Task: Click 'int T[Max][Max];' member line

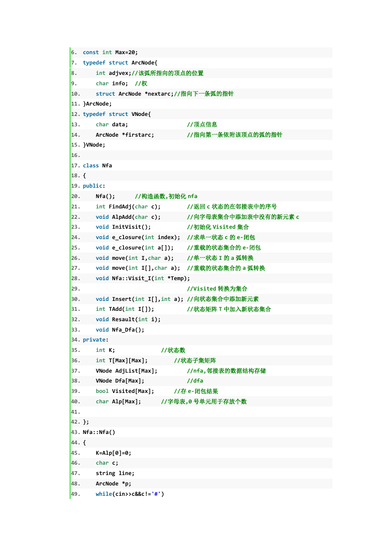Action: coord(122,360)
